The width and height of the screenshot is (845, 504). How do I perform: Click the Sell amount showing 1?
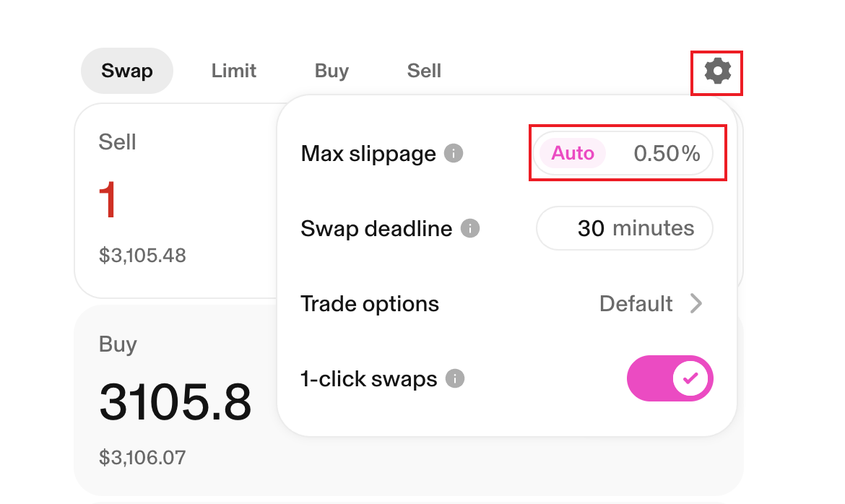[x=108, y=201]
